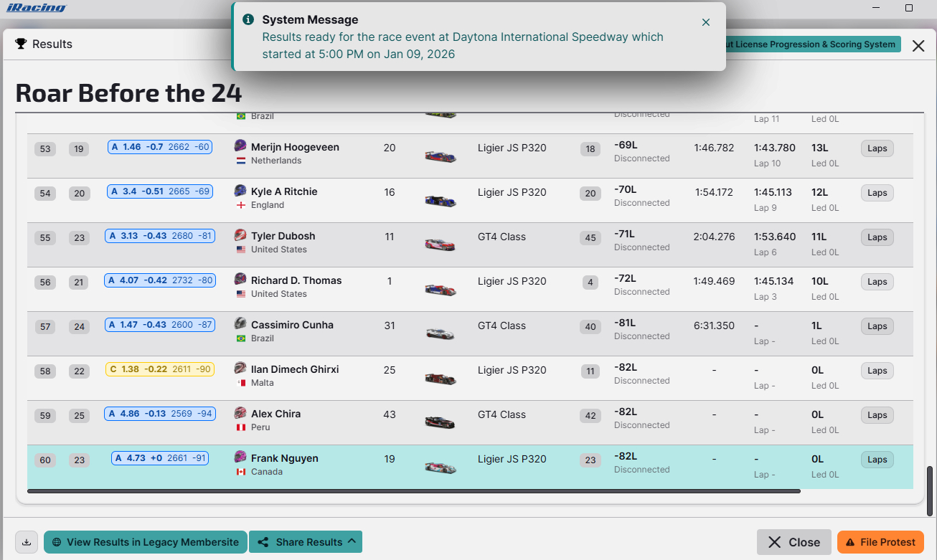The image size is (937, 560).
Task: Click Richard D. Thomas's Ligier car image
Action: coord(440,289)
